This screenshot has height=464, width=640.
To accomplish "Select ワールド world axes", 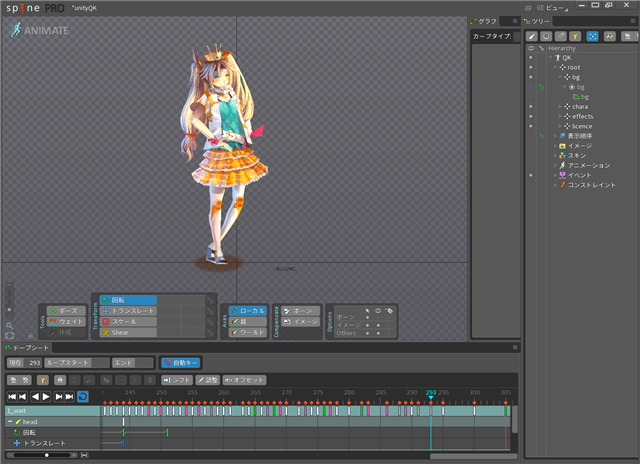I will point(248,333).
